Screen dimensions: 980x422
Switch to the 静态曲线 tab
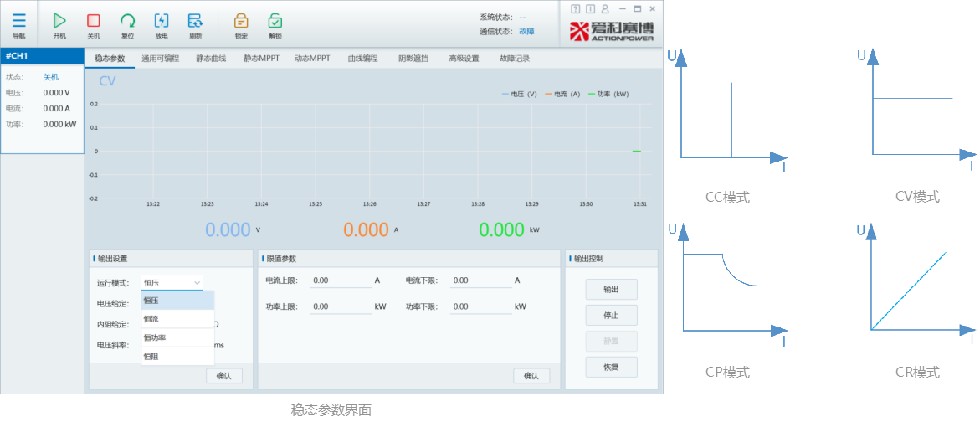[211, 59]
